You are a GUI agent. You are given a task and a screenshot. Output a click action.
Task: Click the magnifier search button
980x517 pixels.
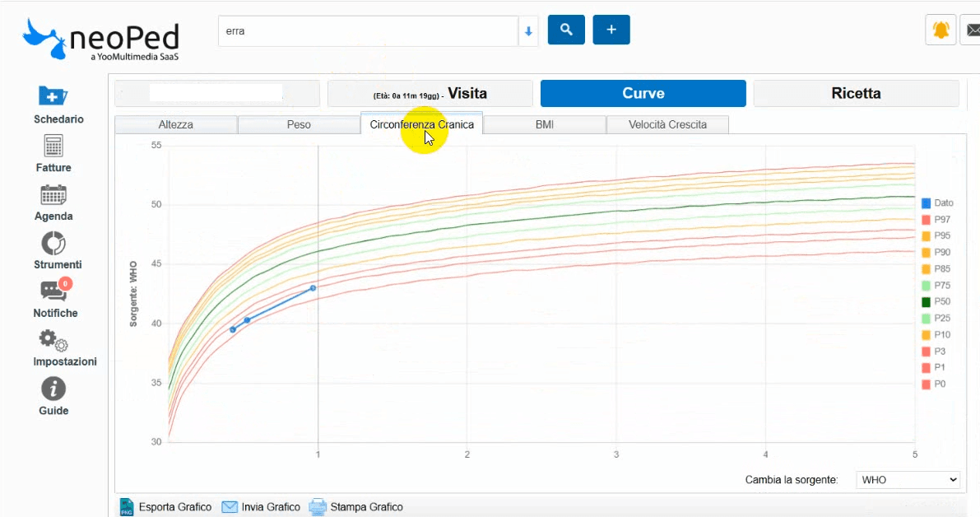tap(566, 30)
